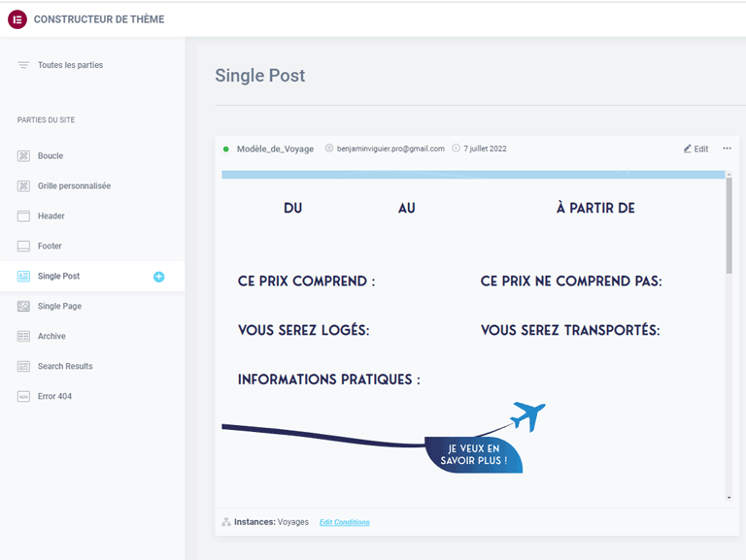Open the Edit Conditions link
746x560 pixels.
tap(344, 522)
